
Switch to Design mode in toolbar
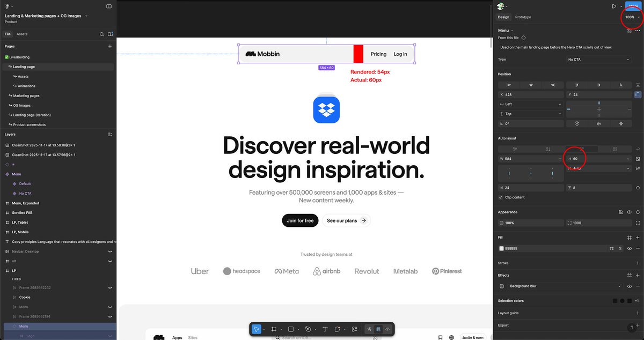378,329
